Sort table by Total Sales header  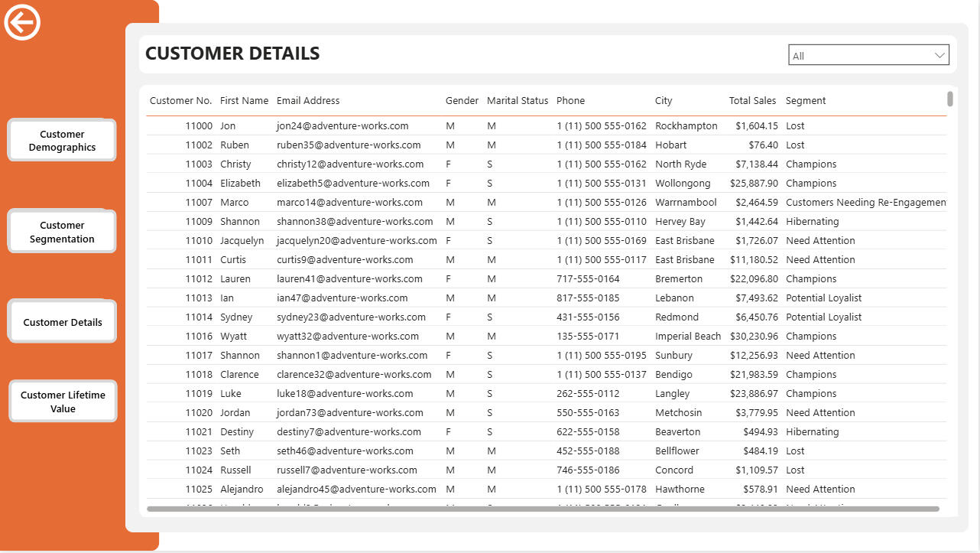[752, 100]
